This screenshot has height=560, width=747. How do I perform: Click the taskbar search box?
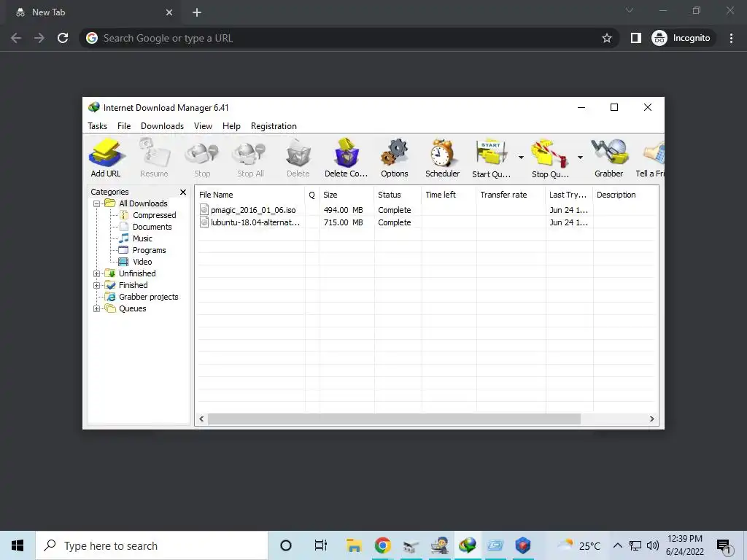(152, 545)
